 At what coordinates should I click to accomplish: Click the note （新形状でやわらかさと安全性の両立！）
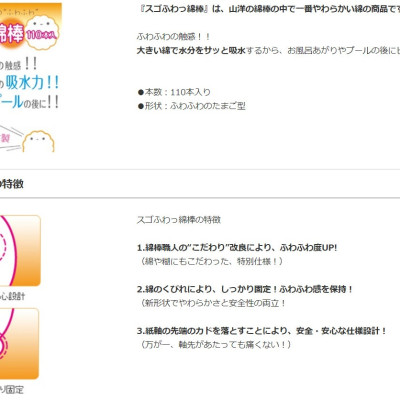pyautogui.click(x=212, y=303)
